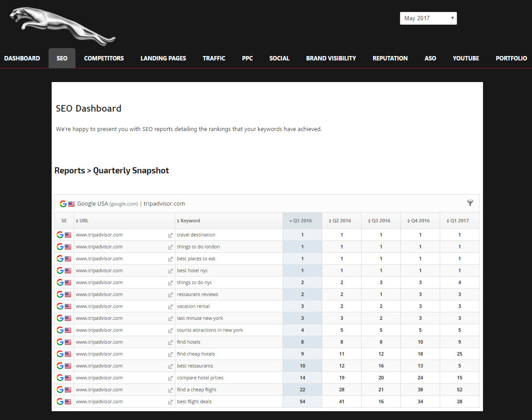532x420 pixels.
Task: Click the tripadvisor.com link in best restaurants row
Action: (x=99, y=366)
